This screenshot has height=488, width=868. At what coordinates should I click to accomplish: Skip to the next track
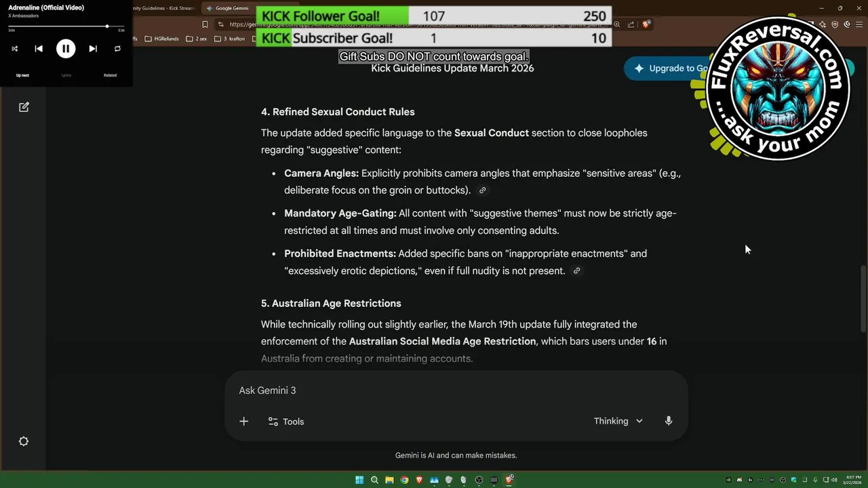coord(93,48)
